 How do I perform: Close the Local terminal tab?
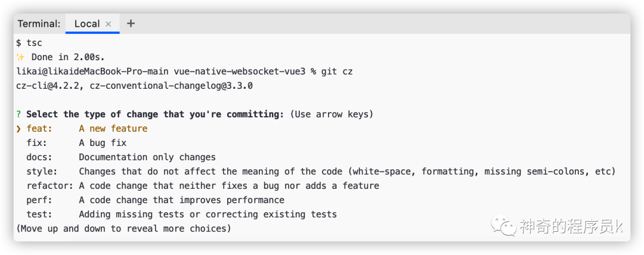tap(109, 24)
